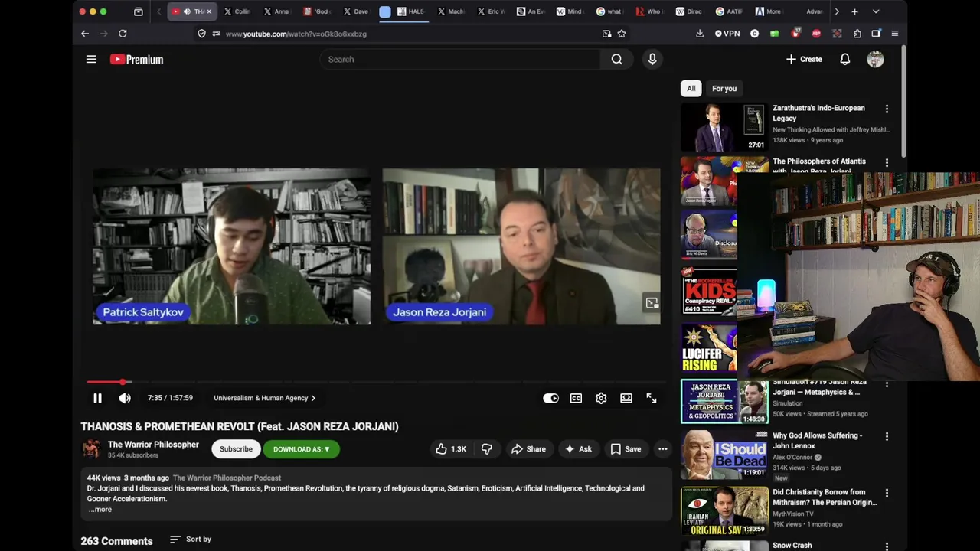Open the DOWNLOAD AS dropdown
This screenshot has width=980, height=551.
tap(301, 449)
